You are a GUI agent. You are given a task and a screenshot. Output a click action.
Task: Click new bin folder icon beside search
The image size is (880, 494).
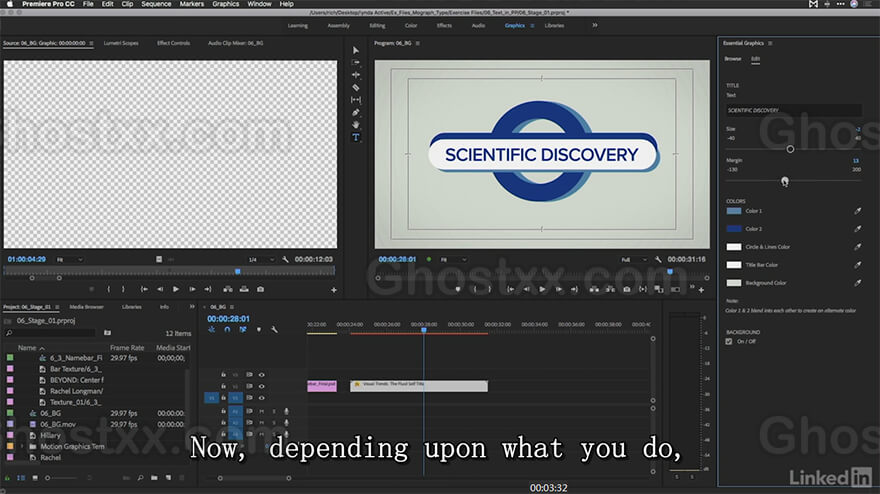click(x=107, y=333)
